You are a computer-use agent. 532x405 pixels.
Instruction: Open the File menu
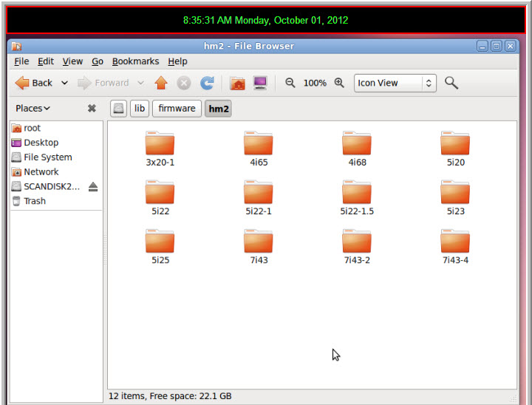point(21,61)
